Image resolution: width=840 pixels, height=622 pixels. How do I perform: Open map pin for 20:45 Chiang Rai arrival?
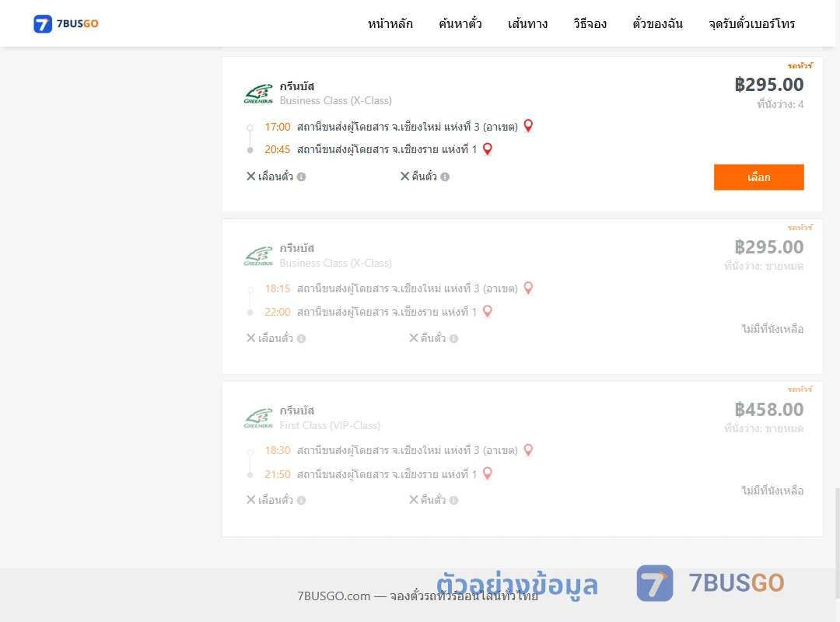[488, 149]
